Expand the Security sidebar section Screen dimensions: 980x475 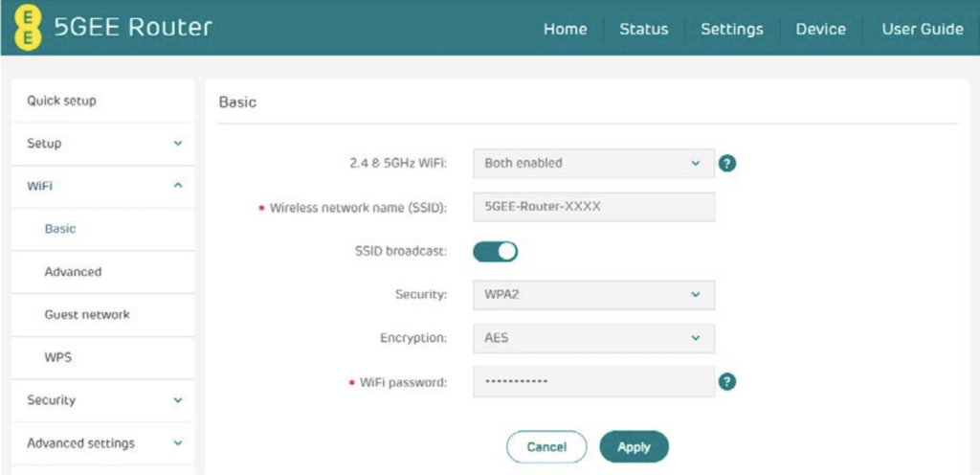[102, 400]
